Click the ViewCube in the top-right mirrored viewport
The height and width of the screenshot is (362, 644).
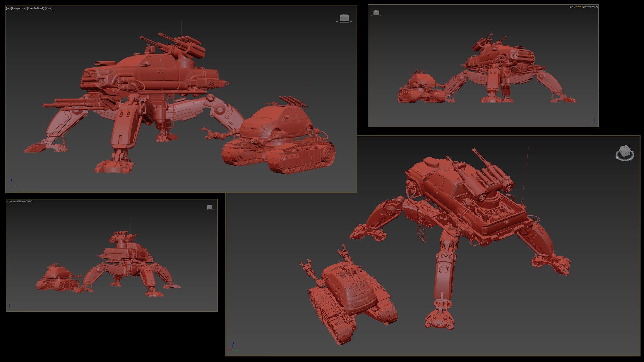point(376,13)
